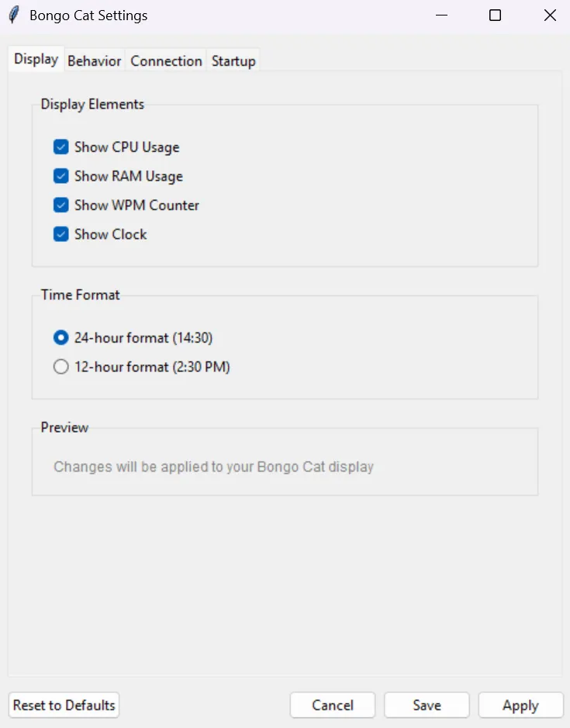Disable the Show RAM Usage checkbox

61,176
